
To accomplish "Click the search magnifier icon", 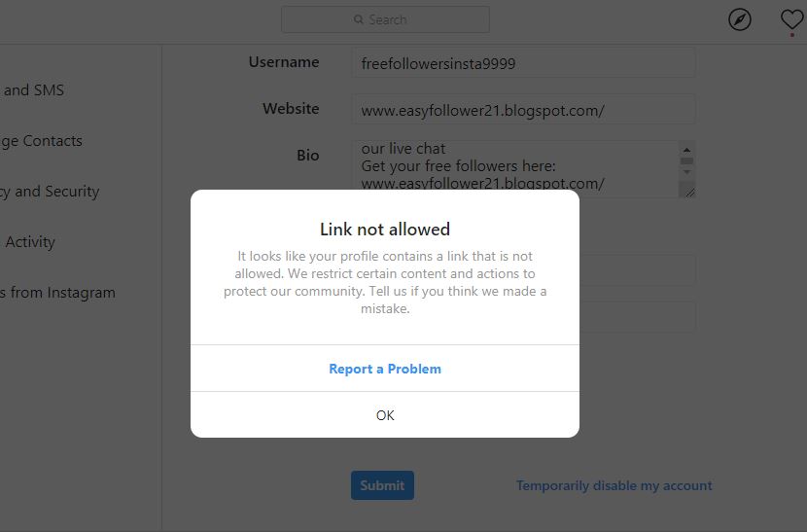I will [358, 19].
